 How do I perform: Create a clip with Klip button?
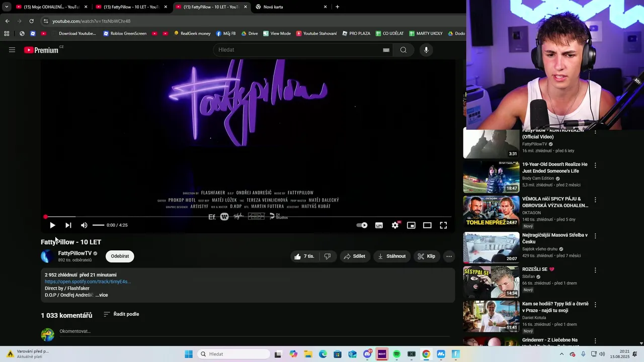(426, 256)
